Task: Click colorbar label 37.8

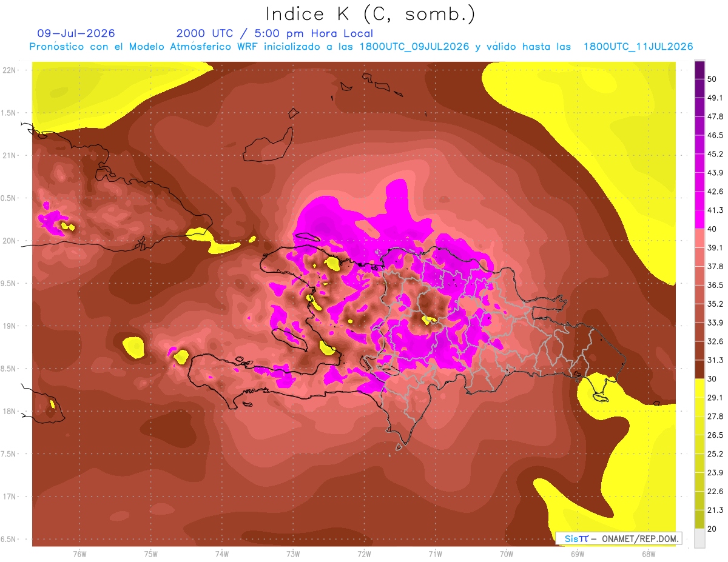Action: pos(715,266)
